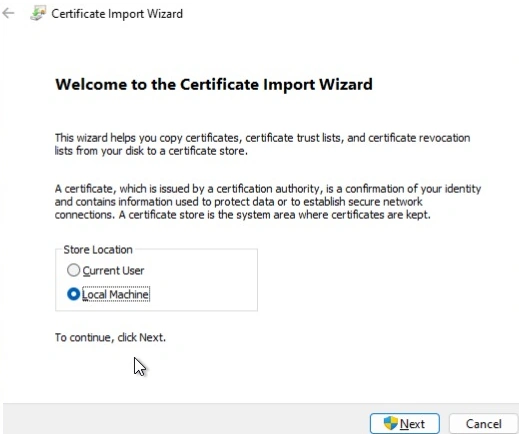
Task: Go back using the back arrow
Action: tap(8, 13)
